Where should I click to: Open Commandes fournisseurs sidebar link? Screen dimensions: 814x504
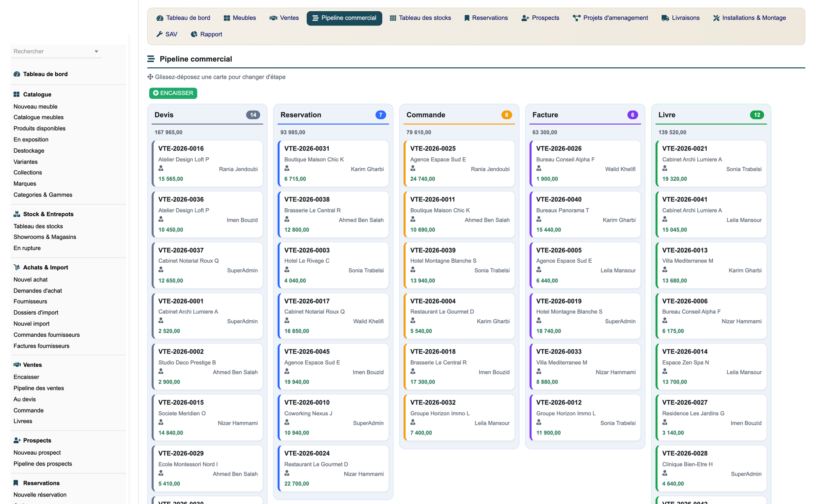click(46, 335)
